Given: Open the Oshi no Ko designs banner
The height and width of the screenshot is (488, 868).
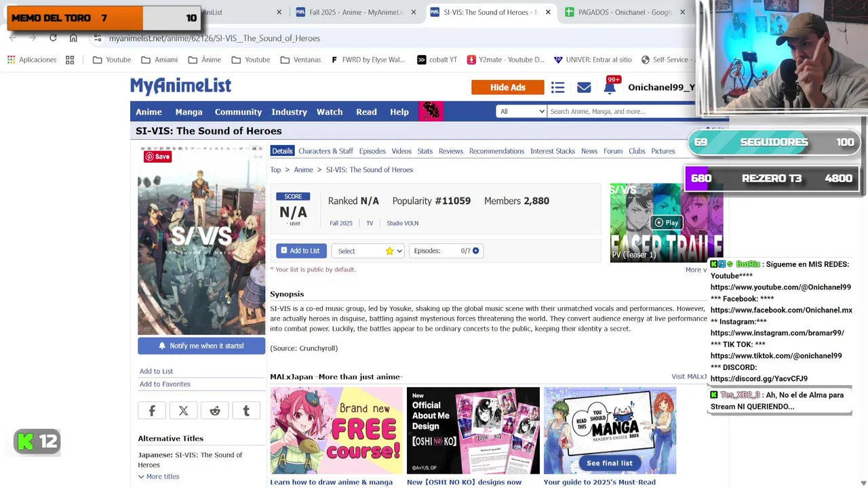Looking at the screenshot, I should click(x=473, y=430).
